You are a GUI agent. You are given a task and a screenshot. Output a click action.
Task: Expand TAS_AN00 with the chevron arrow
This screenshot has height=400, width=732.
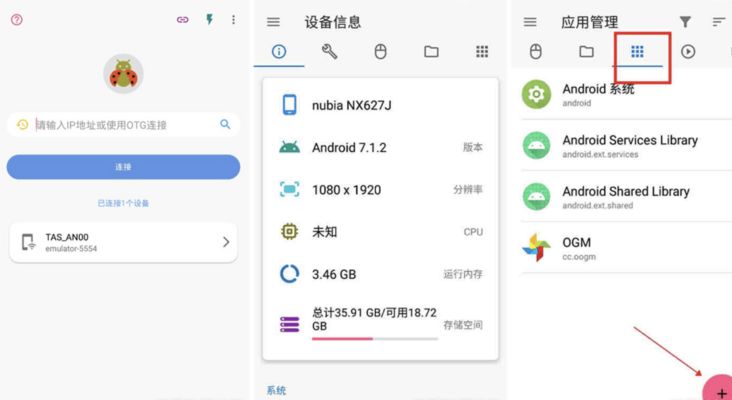[226, 242]
